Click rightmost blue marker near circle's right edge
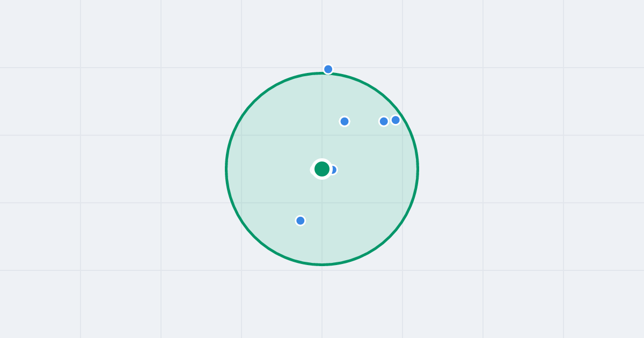 [x=396, y=120]
